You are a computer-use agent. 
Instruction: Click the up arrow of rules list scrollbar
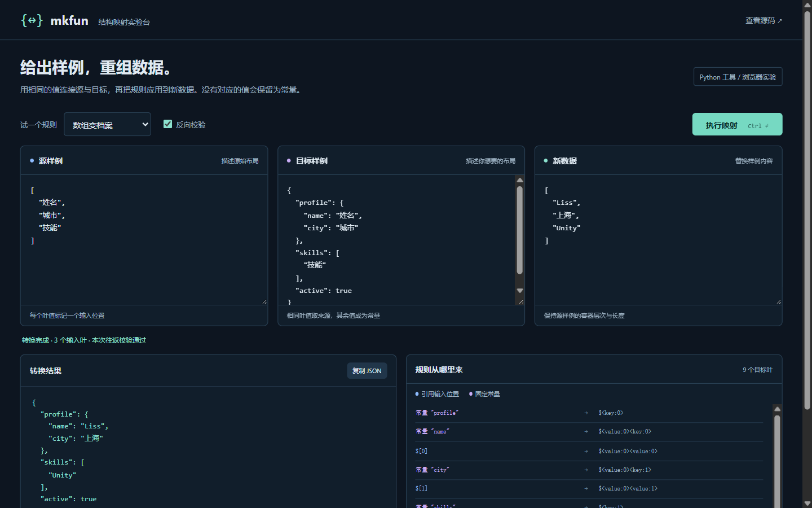(777, 409)
